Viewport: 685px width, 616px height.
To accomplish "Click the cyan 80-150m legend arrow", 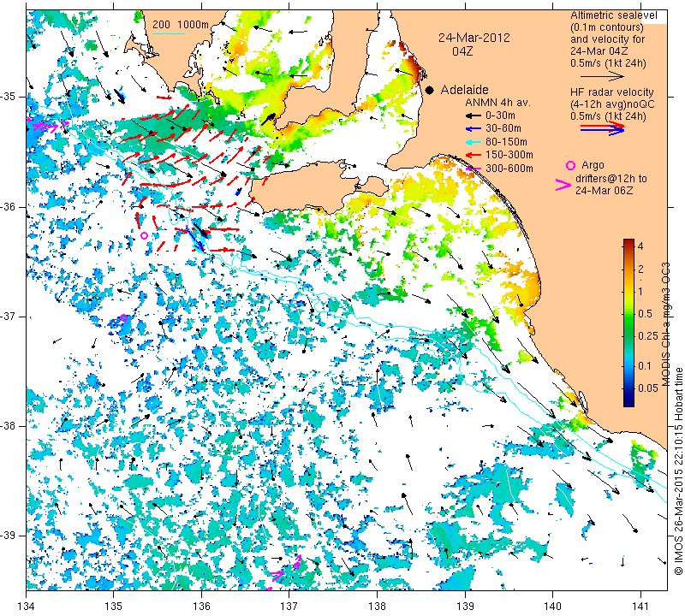I will pos(474,142).
